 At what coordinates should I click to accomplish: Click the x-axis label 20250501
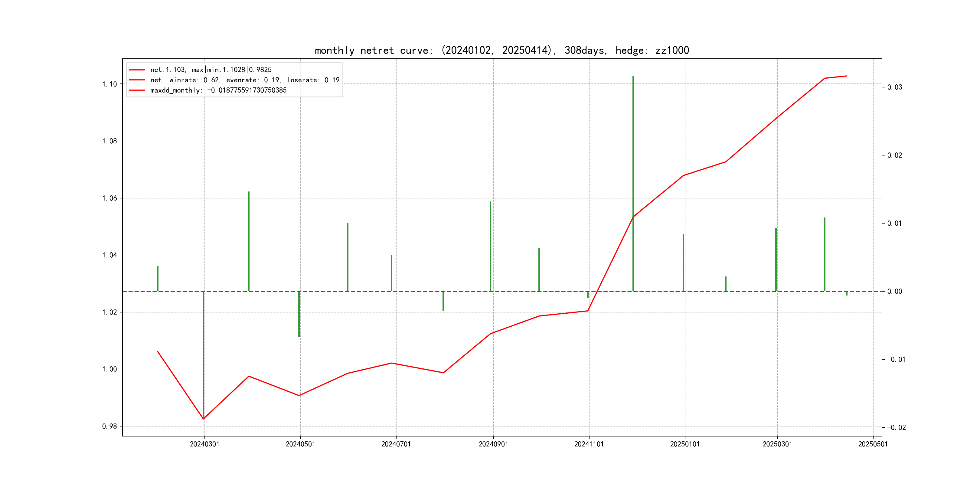(x=873, y=444)
